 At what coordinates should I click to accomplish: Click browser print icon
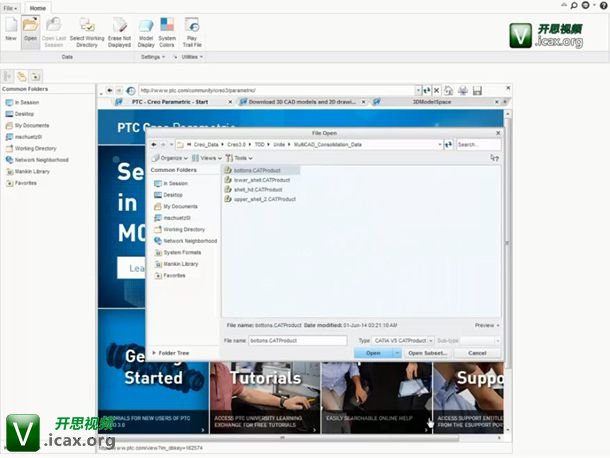[x=463, y=91]
